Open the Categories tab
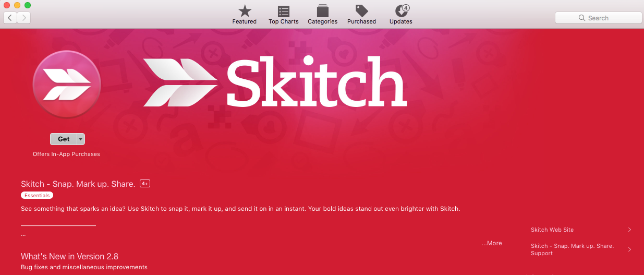This screenshot has width=644, height=275. (322, 14)
